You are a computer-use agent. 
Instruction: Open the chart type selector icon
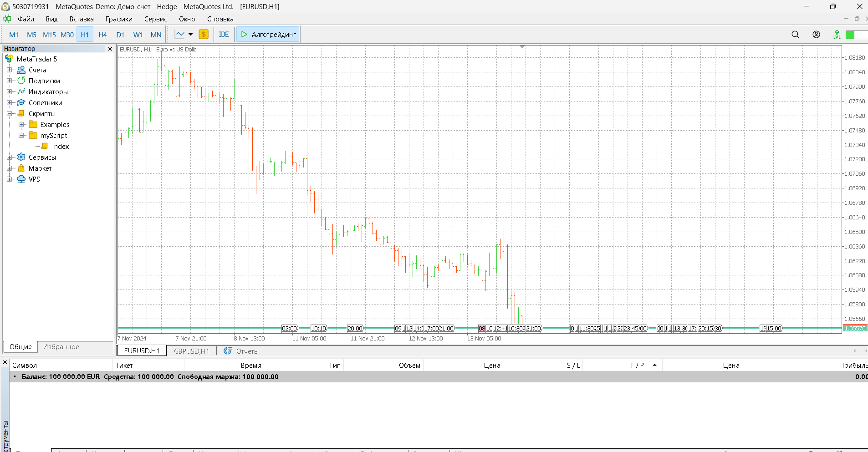coord(180,35)
